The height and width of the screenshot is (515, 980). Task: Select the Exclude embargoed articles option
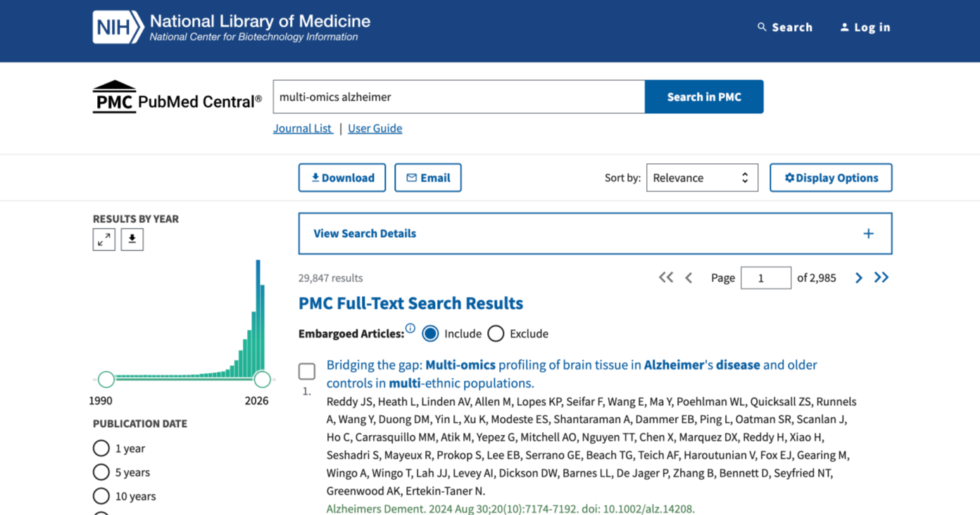point(496,333)
